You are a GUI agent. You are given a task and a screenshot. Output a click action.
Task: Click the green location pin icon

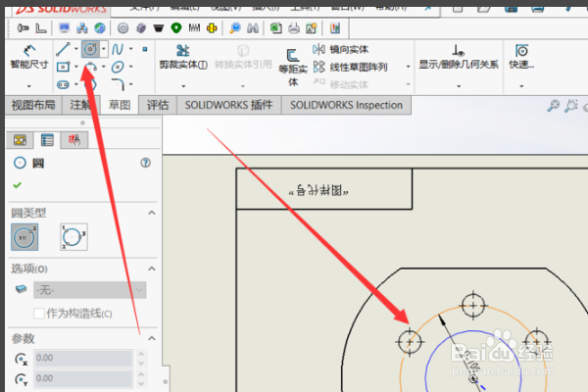coord(176,28)
